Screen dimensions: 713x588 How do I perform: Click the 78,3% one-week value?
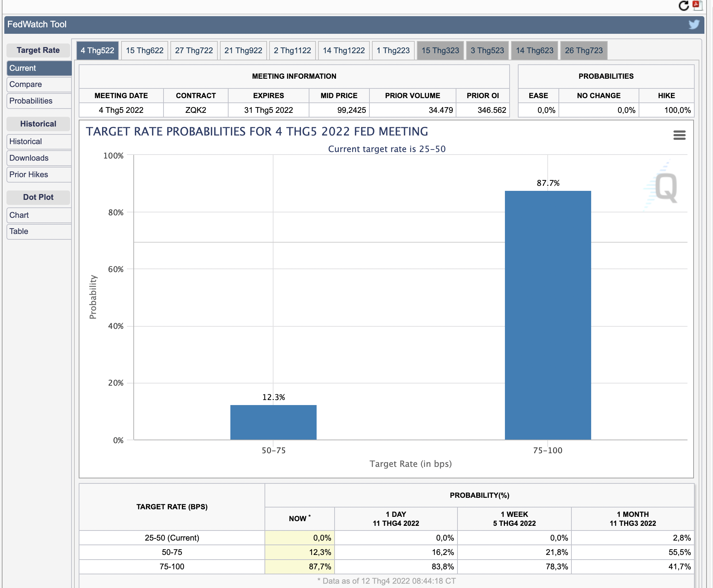(x=557, y=566)
